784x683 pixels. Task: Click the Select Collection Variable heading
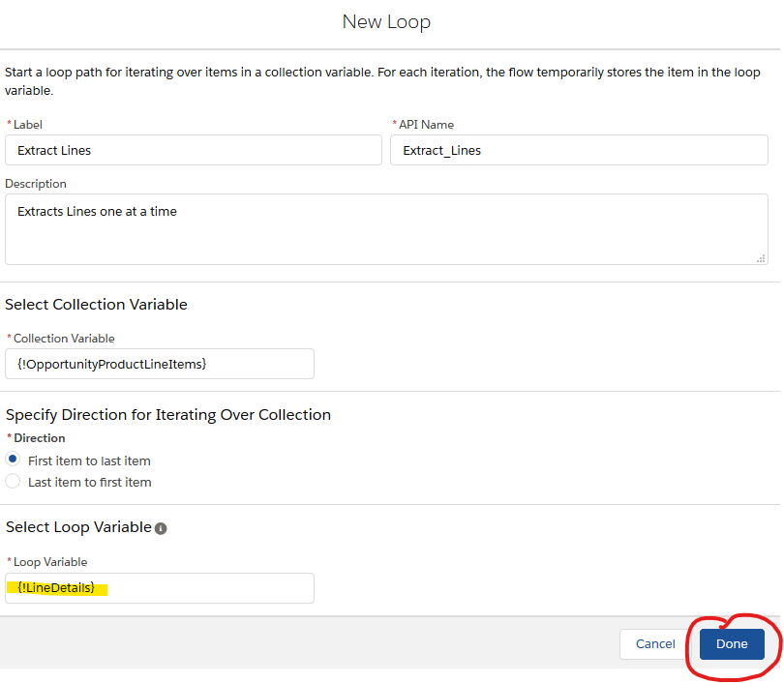[96, 305]
